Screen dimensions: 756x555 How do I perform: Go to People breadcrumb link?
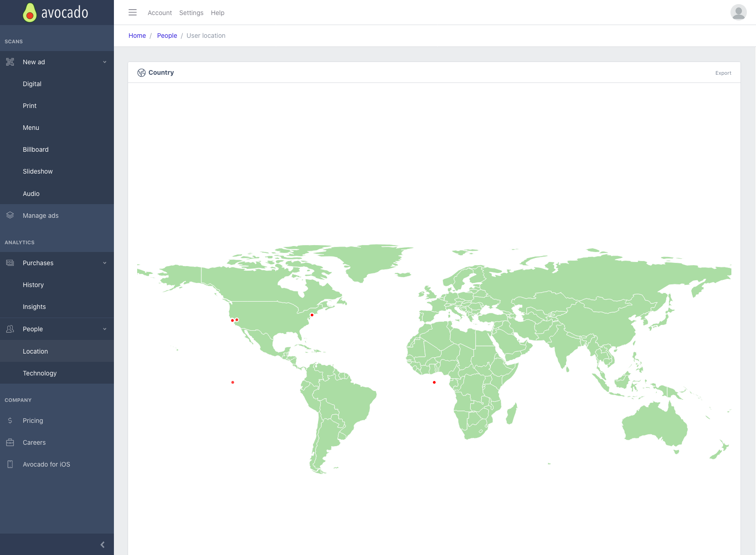pyautogui.click(x=167, y=36)
